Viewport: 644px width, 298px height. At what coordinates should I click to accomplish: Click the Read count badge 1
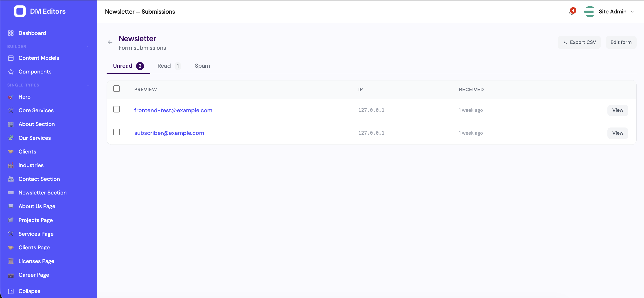(178, 66)
